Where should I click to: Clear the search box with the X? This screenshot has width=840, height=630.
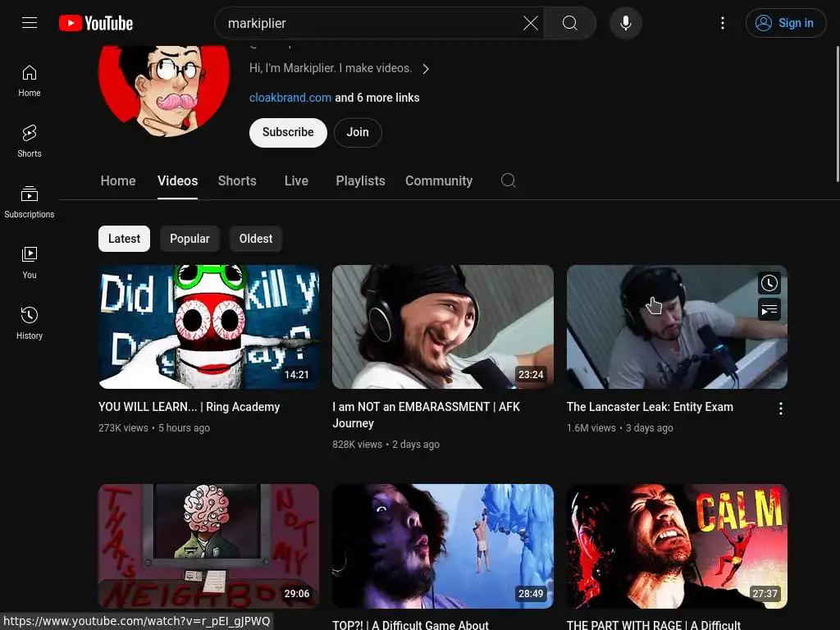tap(531, 23)
